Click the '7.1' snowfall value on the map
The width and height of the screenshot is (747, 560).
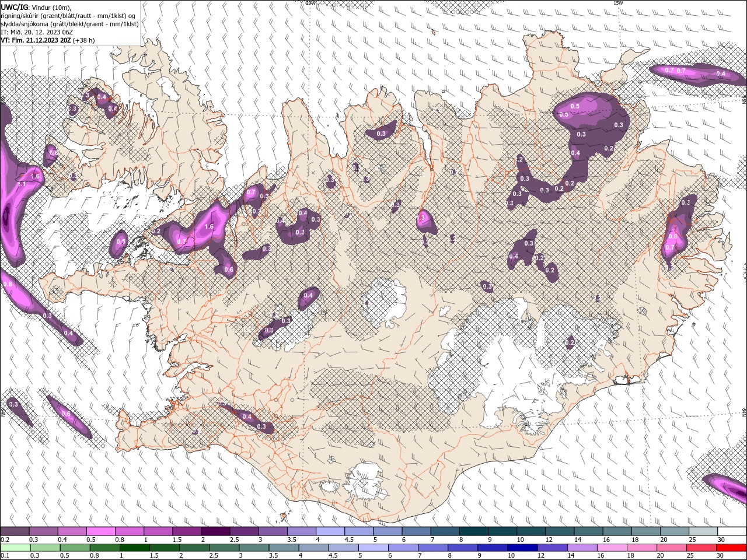tap(22, 184)
